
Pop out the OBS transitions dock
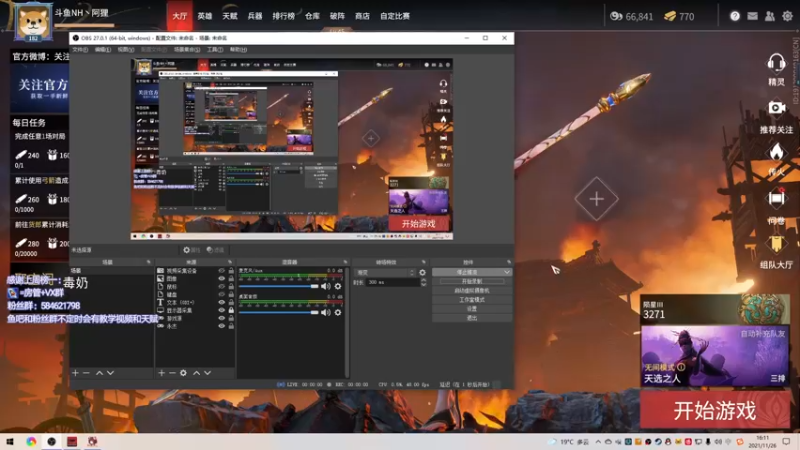[x=423, y=262]
